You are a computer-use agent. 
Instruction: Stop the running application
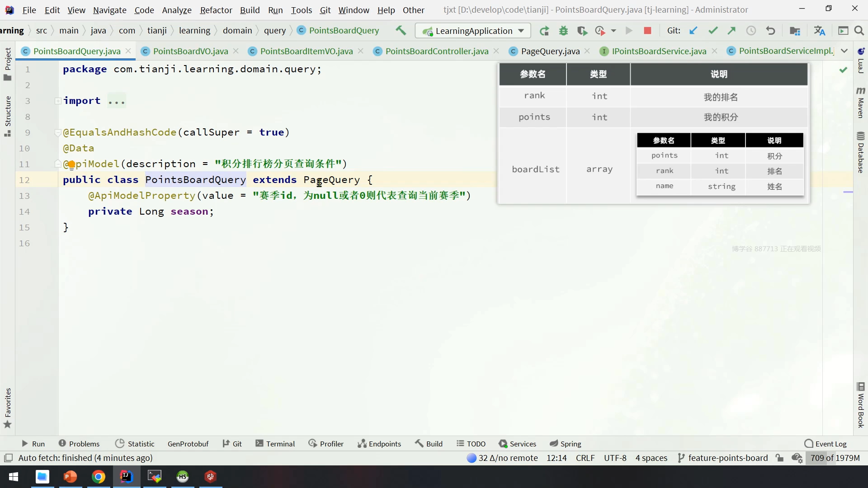click(x=647, y=31)
